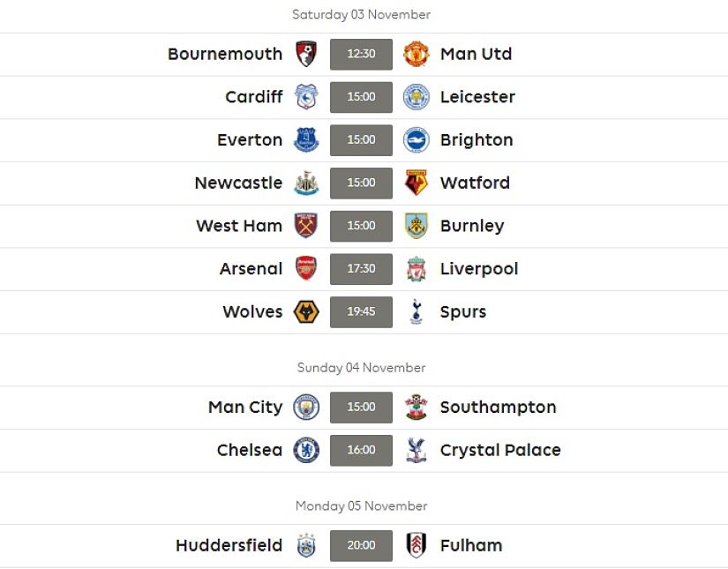The height and width of the screenshot is (569, 728).
Task: Select the Watford club badge
Action: click(x=416, y=183)
